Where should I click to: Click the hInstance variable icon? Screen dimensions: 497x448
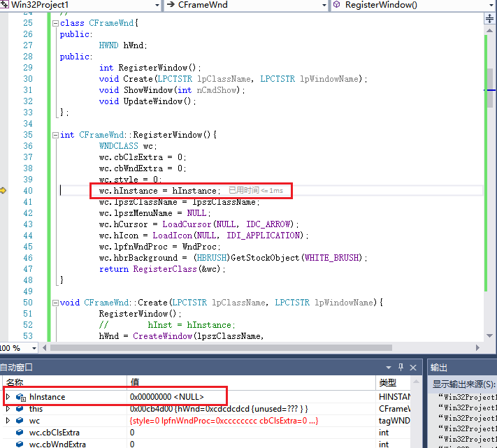[20, 397]
